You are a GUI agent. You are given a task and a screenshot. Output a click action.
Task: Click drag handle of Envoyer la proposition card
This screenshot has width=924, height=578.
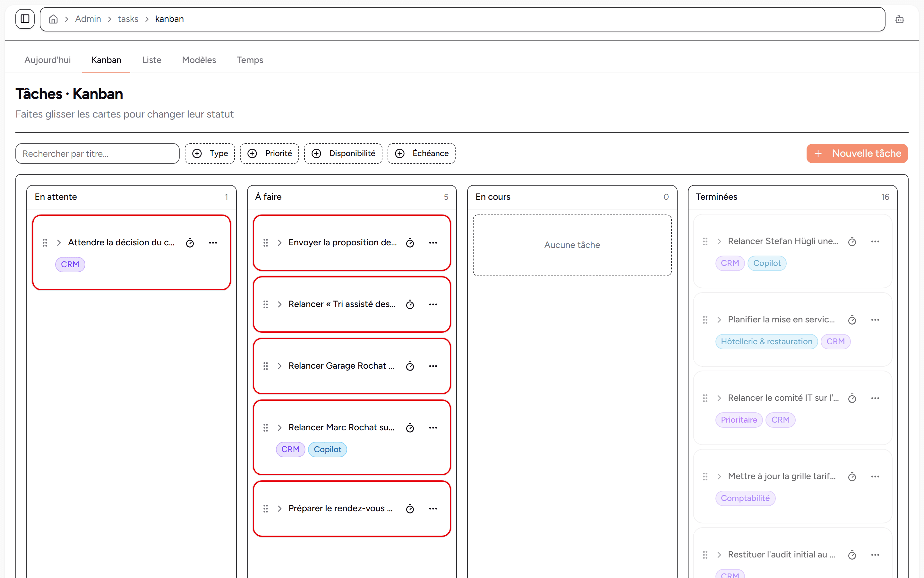(x=266, y=243)
